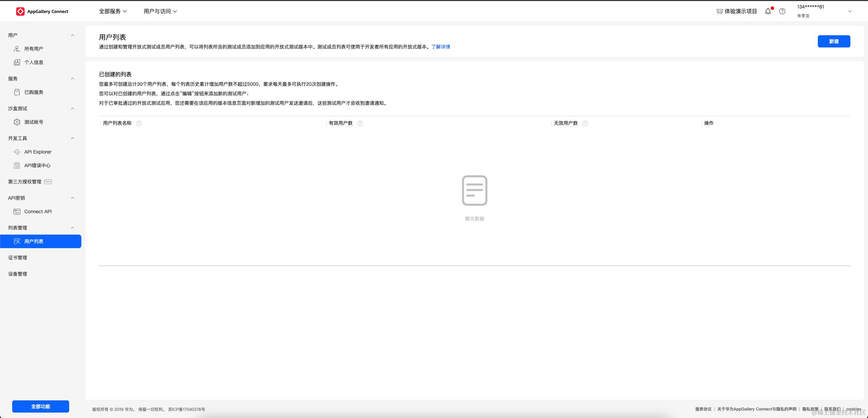Click help icon beside 用户列表名称 column
Image resolution: width=868 pixels, height=418 pixels.
click(139, 123)
